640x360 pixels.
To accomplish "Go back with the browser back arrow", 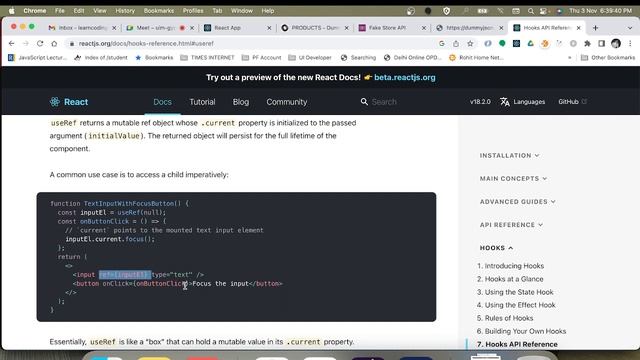I will point(11,43).
